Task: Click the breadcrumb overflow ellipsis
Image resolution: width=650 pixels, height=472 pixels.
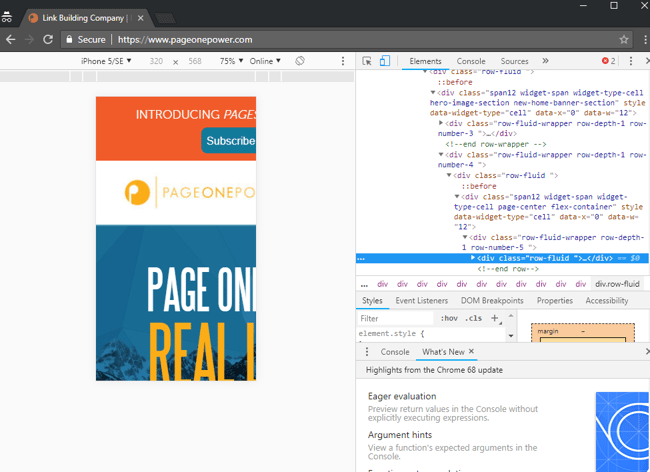Action: (x=364, y=285)
